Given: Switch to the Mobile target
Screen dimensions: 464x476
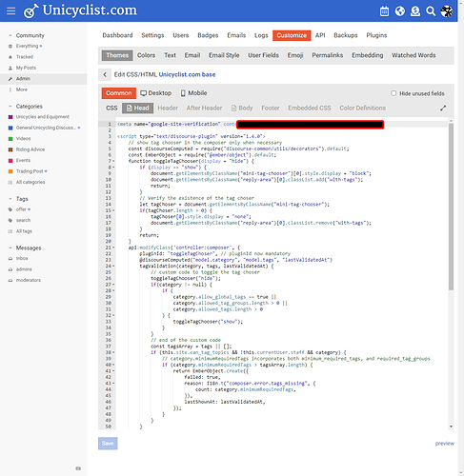Looking at the screenshot, I should pos(193,93).
